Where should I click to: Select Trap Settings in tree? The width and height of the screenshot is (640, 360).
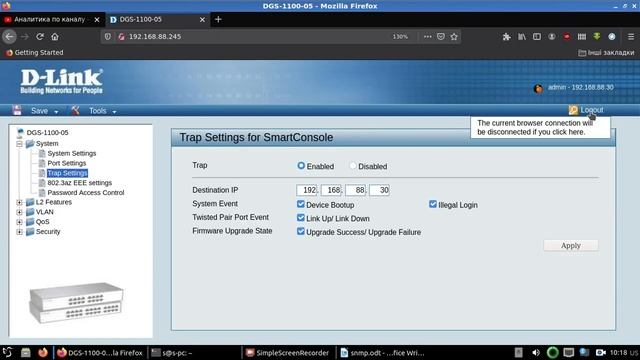[67, 173]
